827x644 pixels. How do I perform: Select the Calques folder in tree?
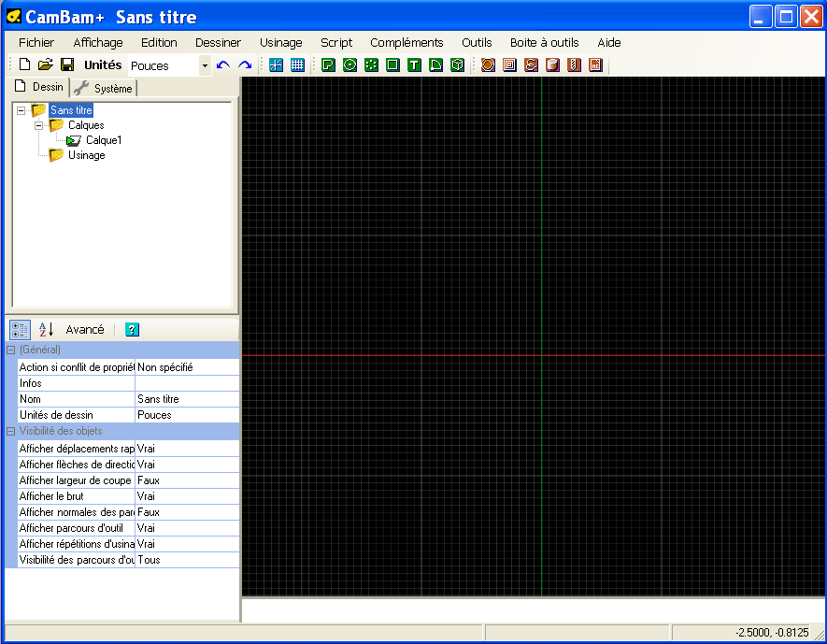[86, 125]
